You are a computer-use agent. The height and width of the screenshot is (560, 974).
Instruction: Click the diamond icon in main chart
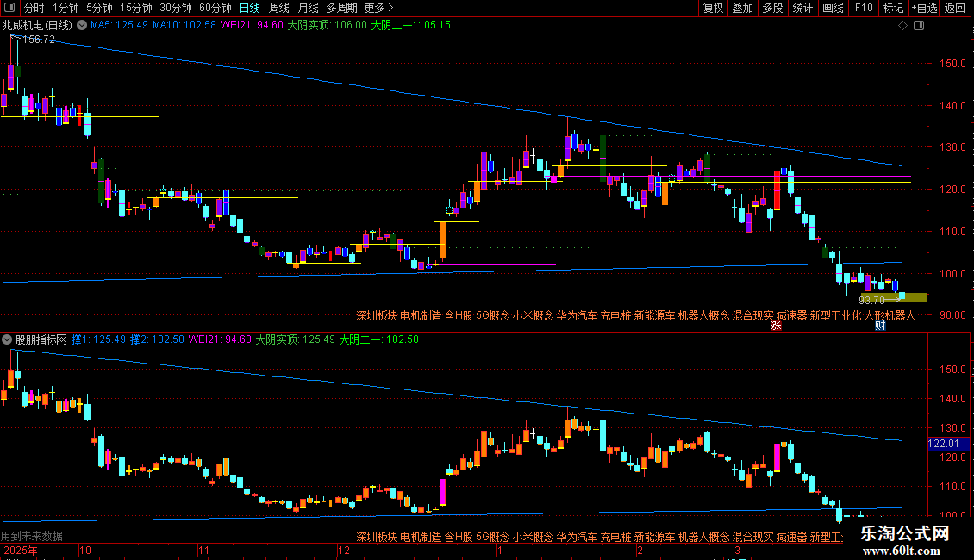click(x=903, y=26)
